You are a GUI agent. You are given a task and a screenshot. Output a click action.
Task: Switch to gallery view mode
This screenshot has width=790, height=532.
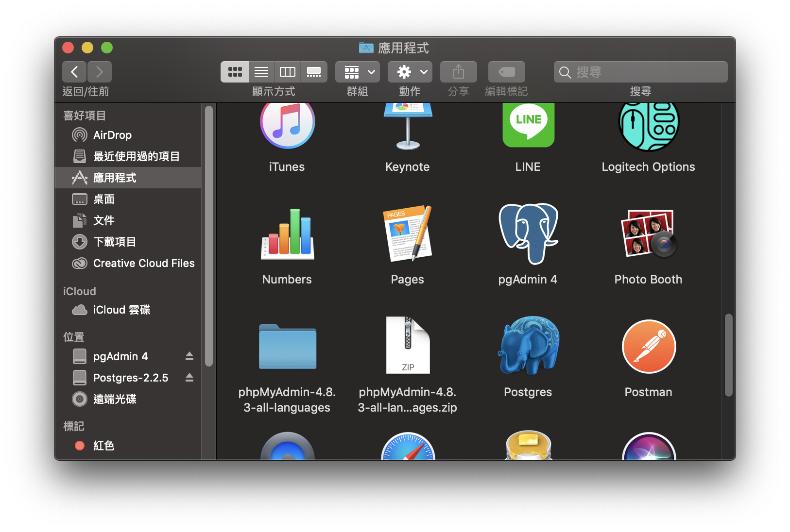tap(314, 72)
